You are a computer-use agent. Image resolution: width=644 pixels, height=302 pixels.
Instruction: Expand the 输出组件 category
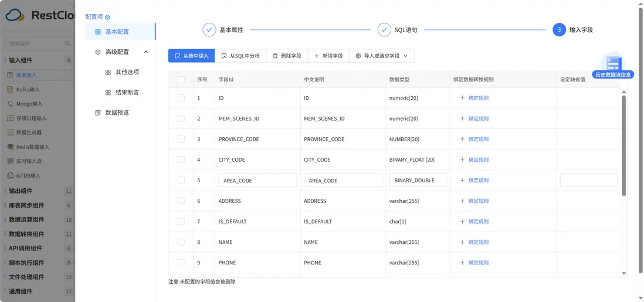tap(38, 191)
